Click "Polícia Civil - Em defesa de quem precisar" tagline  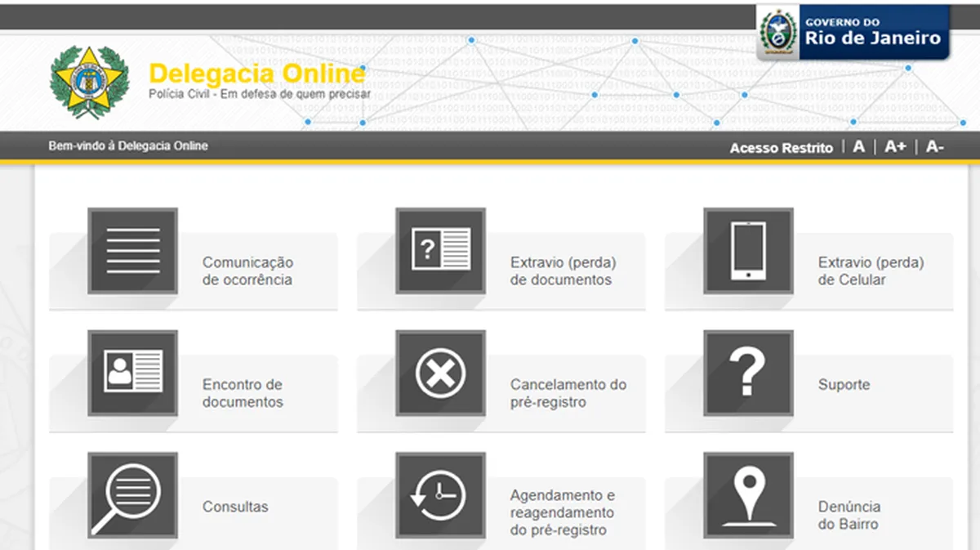[x=259, y=95]
